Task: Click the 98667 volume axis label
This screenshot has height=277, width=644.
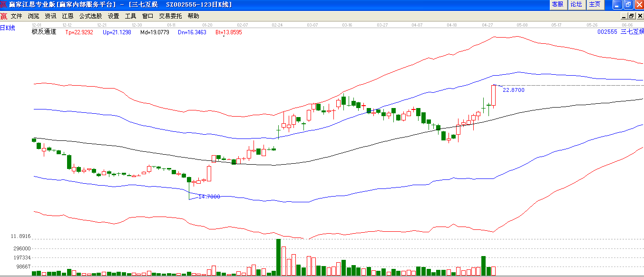Action: pos(24,267)
